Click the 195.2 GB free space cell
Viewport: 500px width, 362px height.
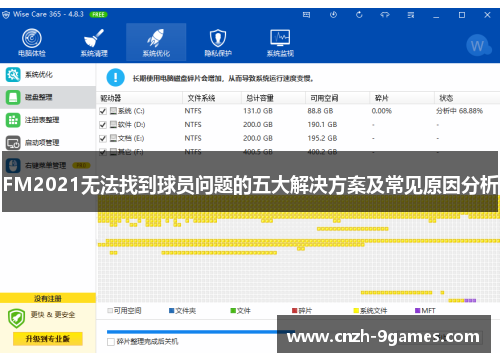click(322, 138)
